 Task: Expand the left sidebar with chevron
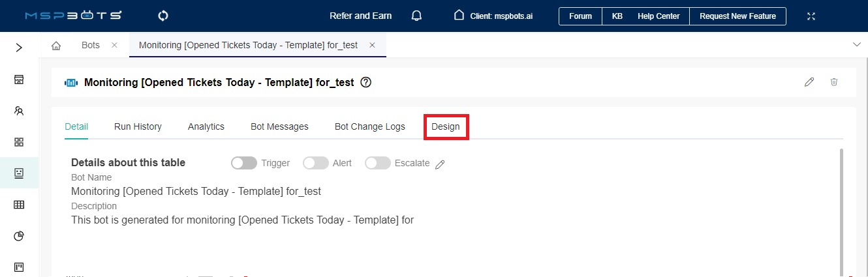[19, 48]
